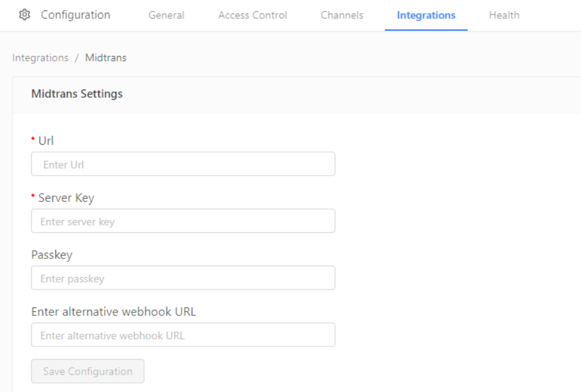Navigate back via Integrations breadcrumb link
Screen dimensions: 581x392
click(x=40, y=58)
